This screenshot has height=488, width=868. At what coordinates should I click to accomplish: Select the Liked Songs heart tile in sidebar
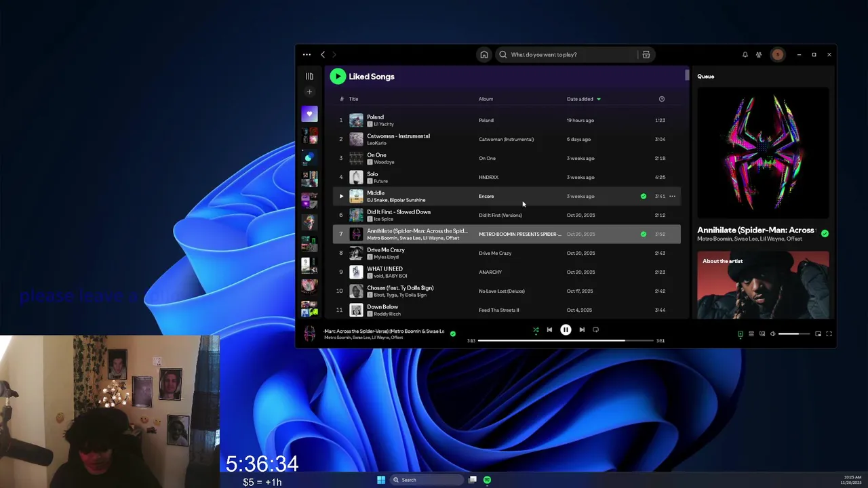[309, 114]
